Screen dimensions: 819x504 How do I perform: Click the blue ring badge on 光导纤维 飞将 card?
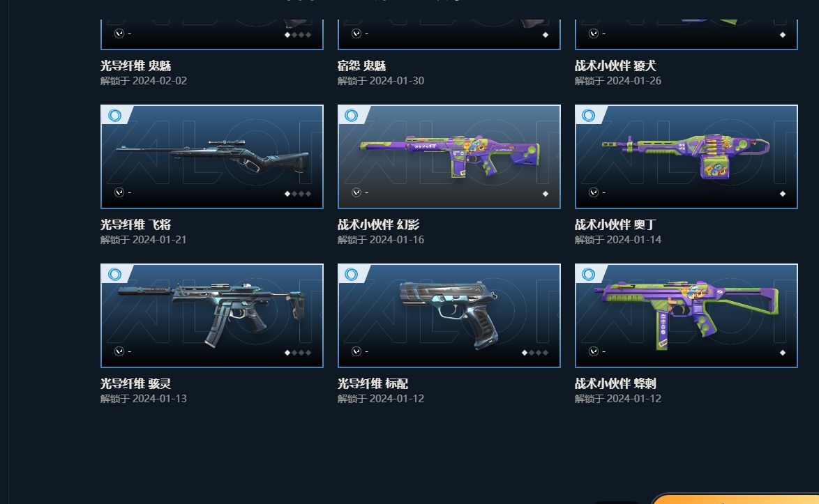[x=114, y=115]
